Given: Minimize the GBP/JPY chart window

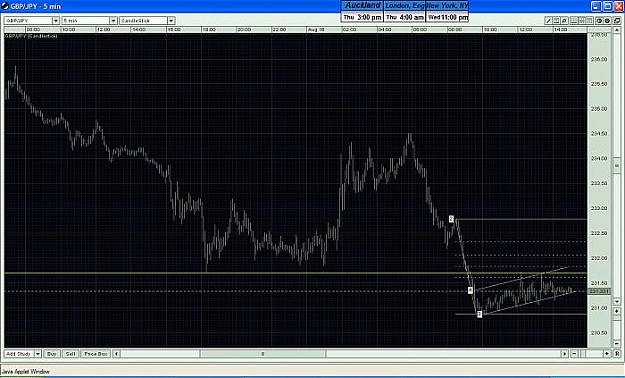Looking at the screenshot, I should [x=596, y=6].
